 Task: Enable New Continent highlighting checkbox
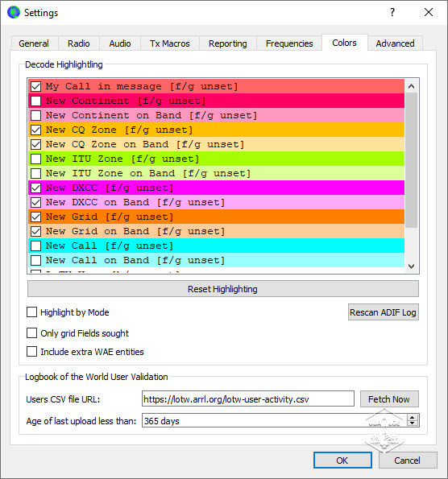(35, 101)
